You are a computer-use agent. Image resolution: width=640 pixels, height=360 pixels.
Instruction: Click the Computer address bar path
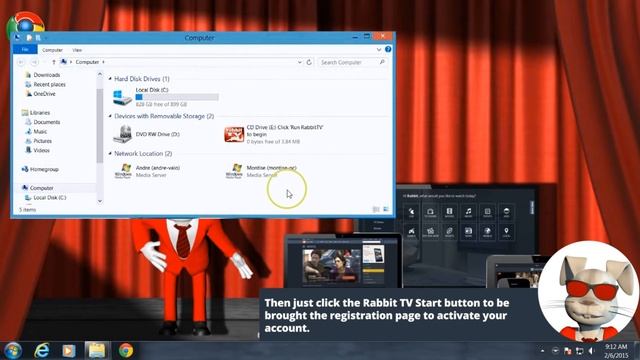87,62
